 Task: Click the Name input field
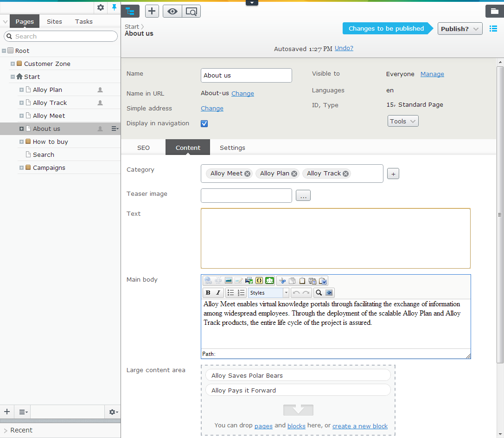(x=246, y=75)
